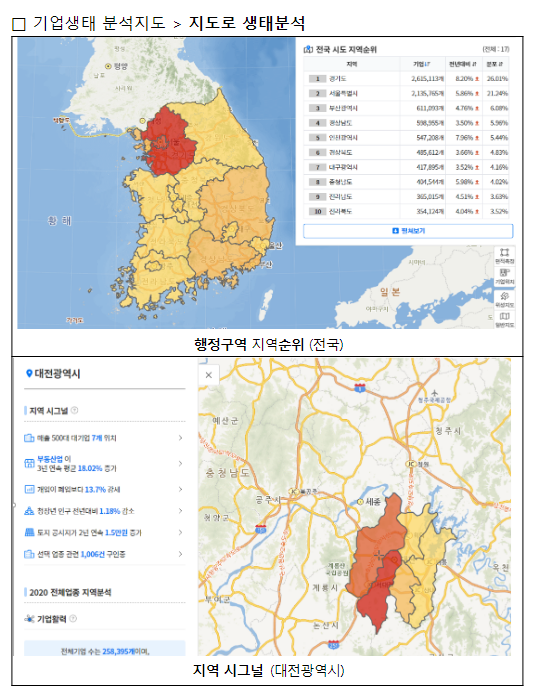Select rank 7 대구광역시 row
Image resolution: width=553 pixels, height=698 pixels.
406,167
